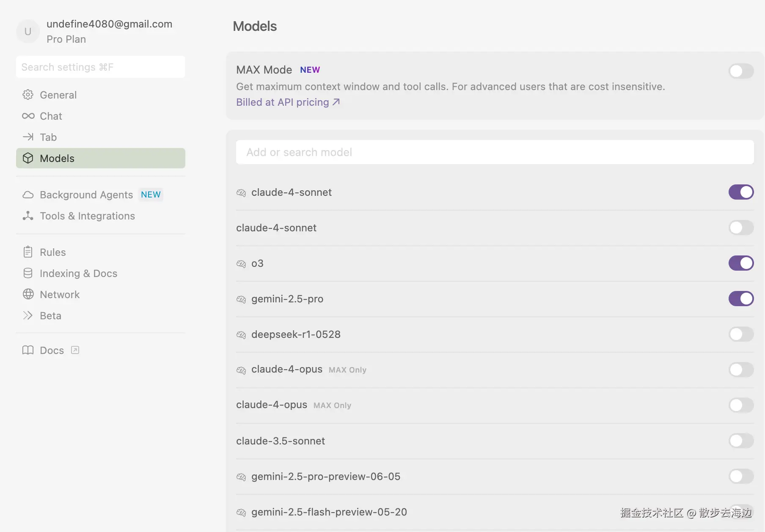Screen dimensions: 765x532
Task: Disable the gemini-2.5-pro model toggle
Action: pos(741,299)
